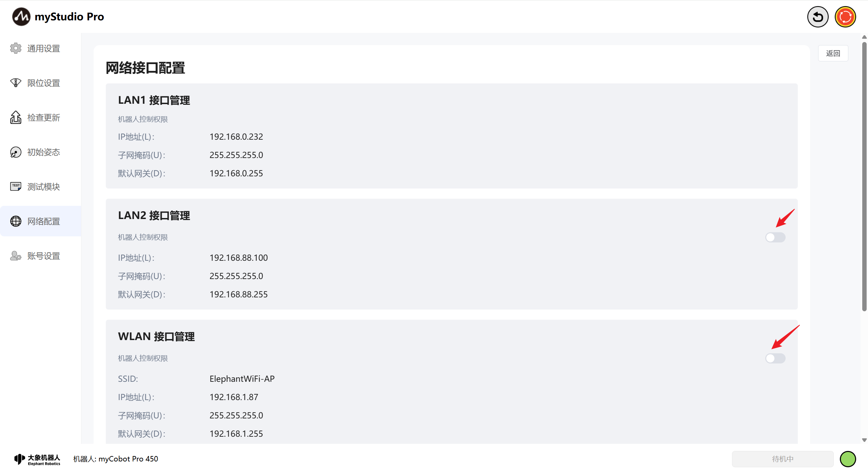Click the 待机中 status button
This screenshot has width=868, height=474.
click(x=783, y=459)
